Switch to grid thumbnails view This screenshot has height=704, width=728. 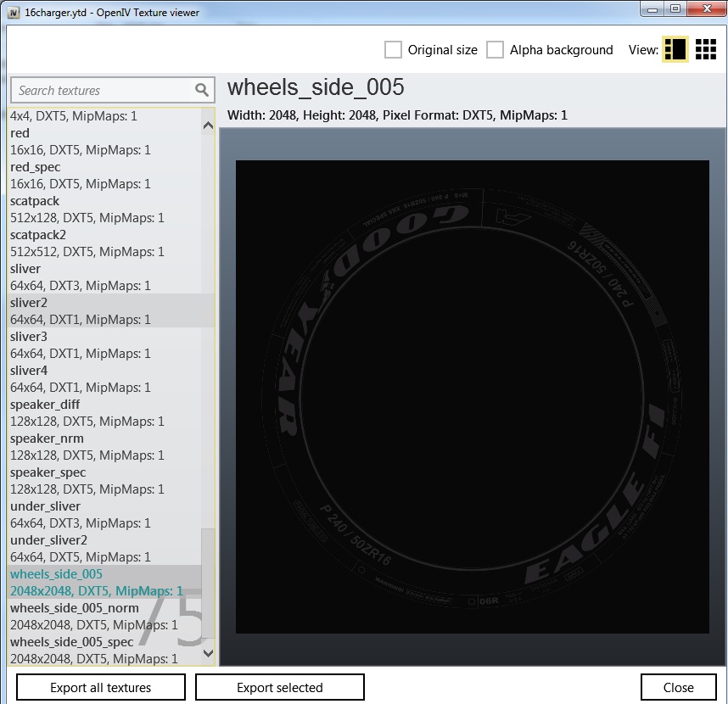point(706,49)
